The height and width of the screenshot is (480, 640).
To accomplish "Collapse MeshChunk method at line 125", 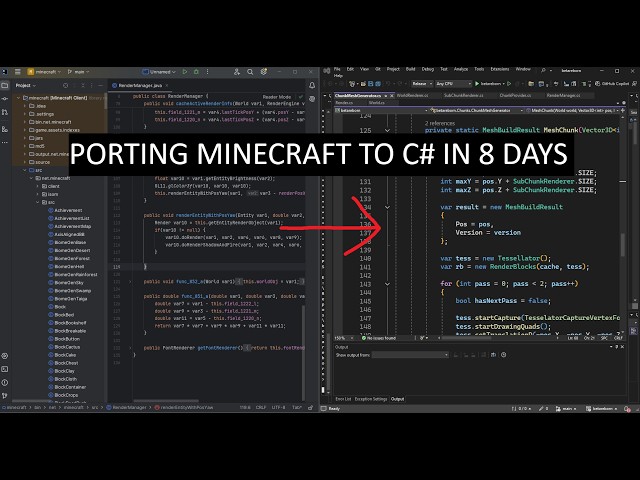I will coord(387,131).
